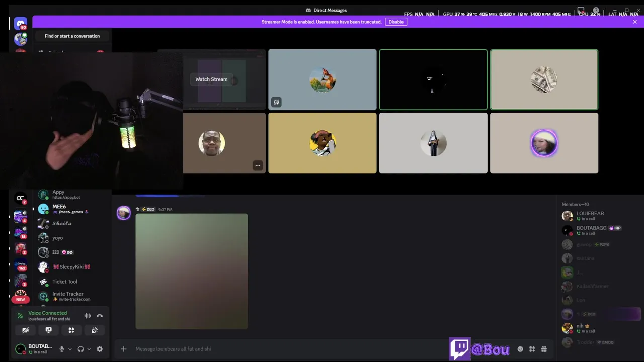Select the purple-glow avatar call tile
The width and height of the screenshot is (644, 362).
pos(544,143)
